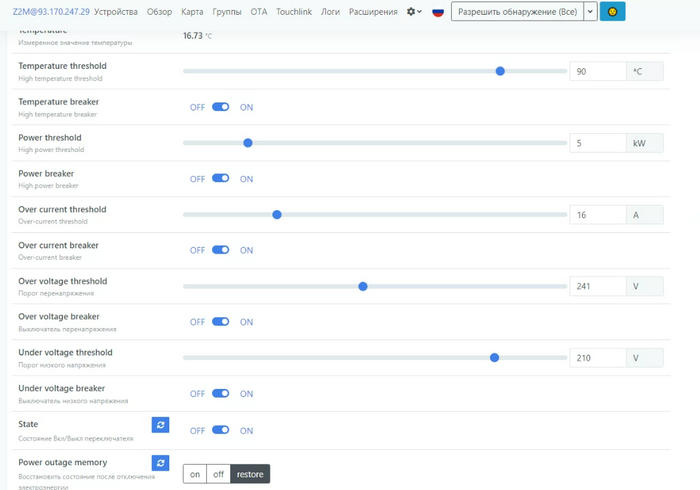700x490 pixels.
Task: Expand the permit join dropdown arrow
Action: click(590, 12)
